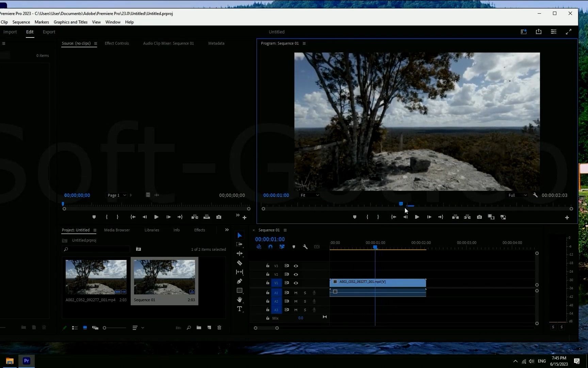This screenshot has height=368, width=588.
Task: Open timeline display settings wrench
Action: tap(305, 247)
